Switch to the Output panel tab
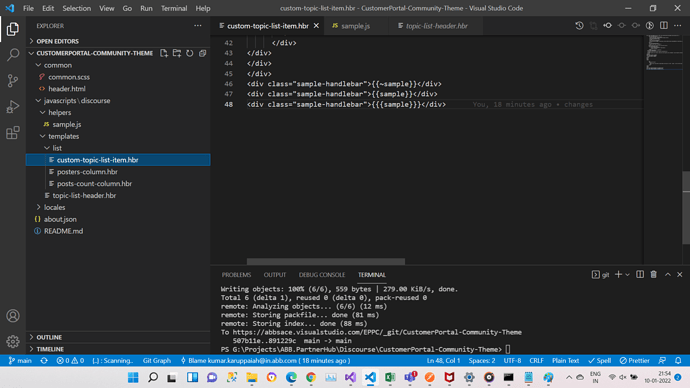This screenshot has height=388, width=690. (x=275, y=275)
